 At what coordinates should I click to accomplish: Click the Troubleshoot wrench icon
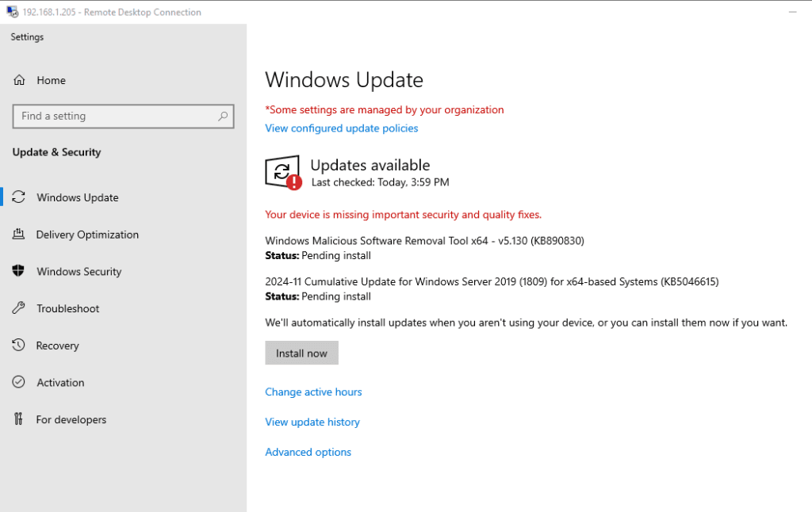19,308
